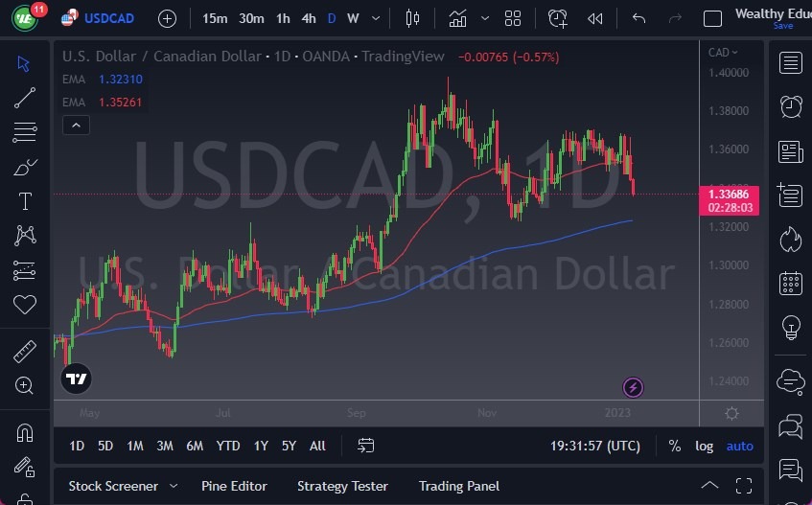Viewport: 812px width, 505px height.
Task: Set the date range to 3M
Action: click(165, 446)
